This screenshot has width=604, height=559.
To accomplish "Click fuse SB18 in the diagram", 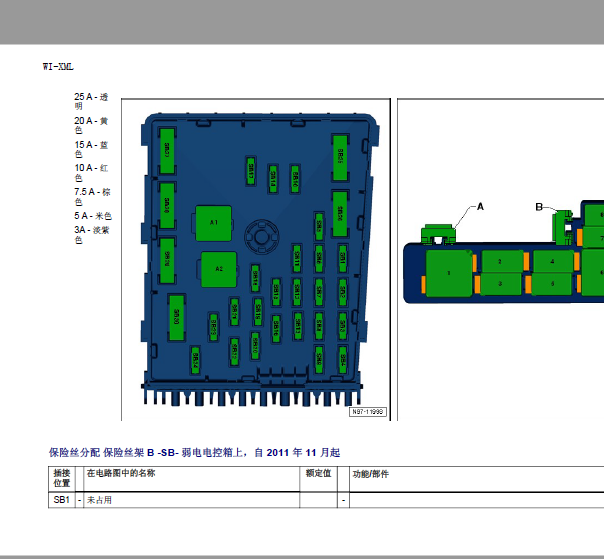I will [255, 278].
